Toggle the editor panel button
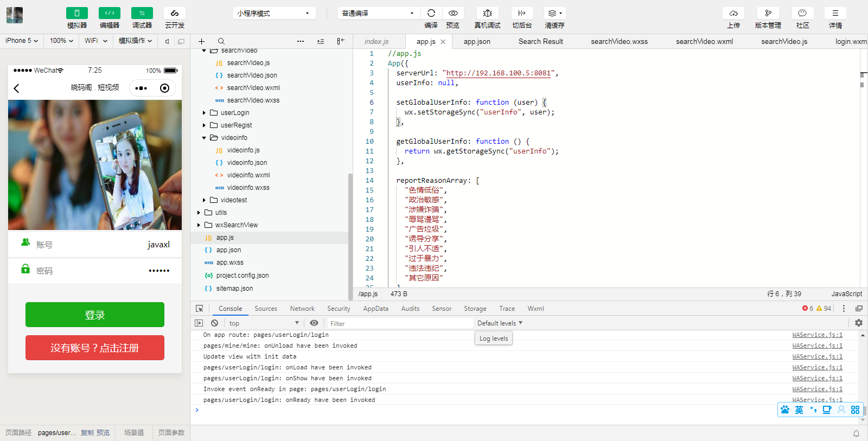This screenshot has width=868, height=441. [x=110, y=13]
